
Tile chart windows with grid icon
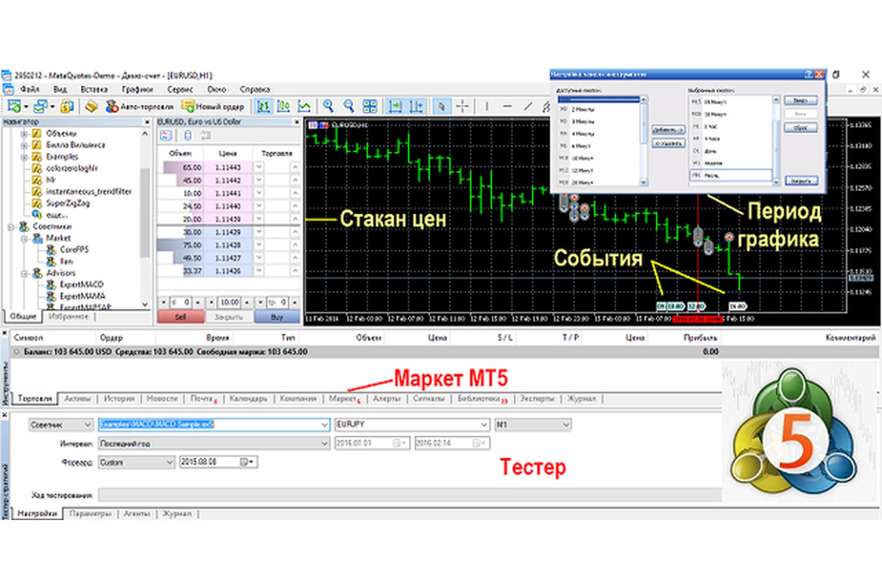point(370,107)
